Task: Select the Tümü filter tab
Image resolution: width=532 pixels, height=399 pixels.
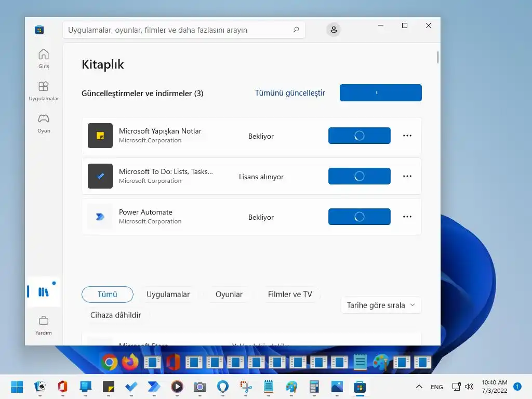Action: click(107, 294)
